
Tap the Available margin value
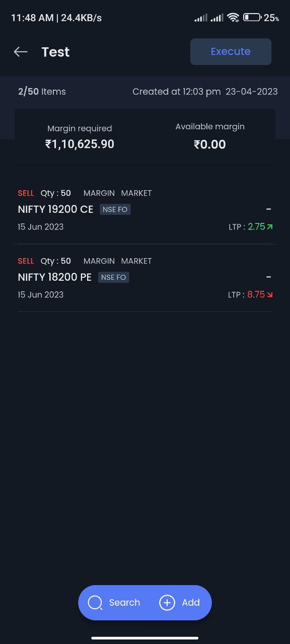click(210, 144)
